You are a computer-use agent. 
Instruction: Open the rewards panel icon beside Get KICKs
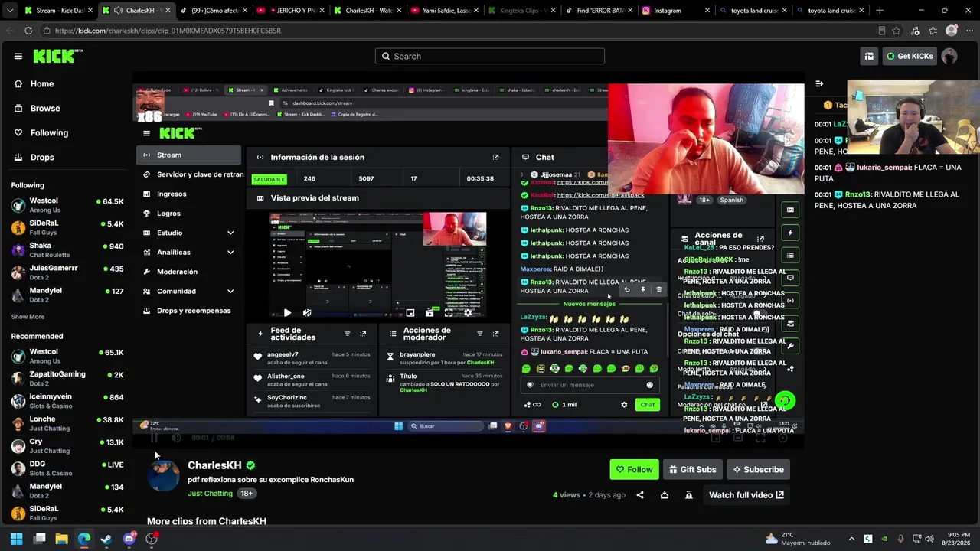coord(869,56)
